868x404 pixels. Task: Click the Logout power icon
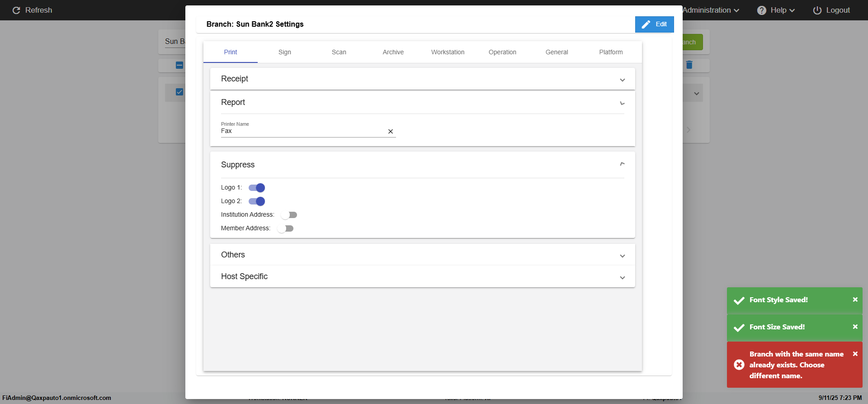(817, 10)
